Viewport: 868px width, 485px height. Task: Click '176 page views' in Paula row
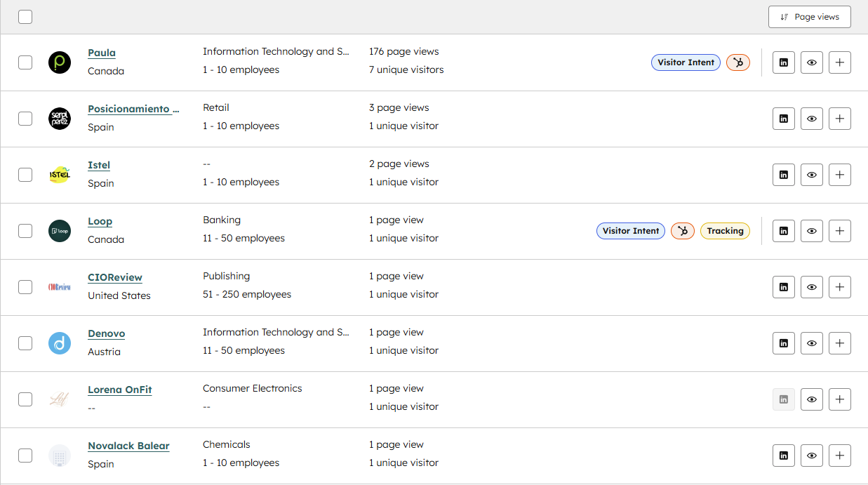pos(404,51)
